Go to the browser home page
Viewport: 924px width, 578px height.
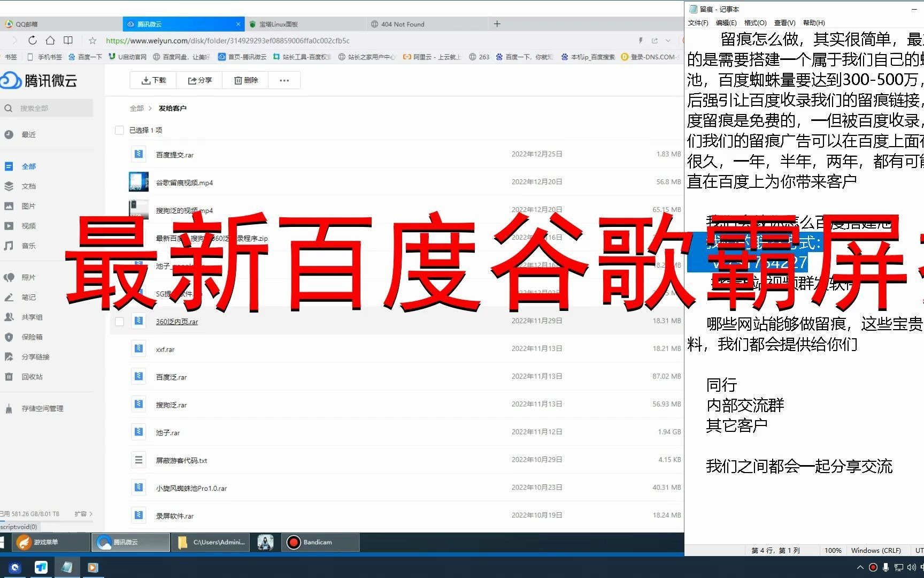click(x=50, y=40)
